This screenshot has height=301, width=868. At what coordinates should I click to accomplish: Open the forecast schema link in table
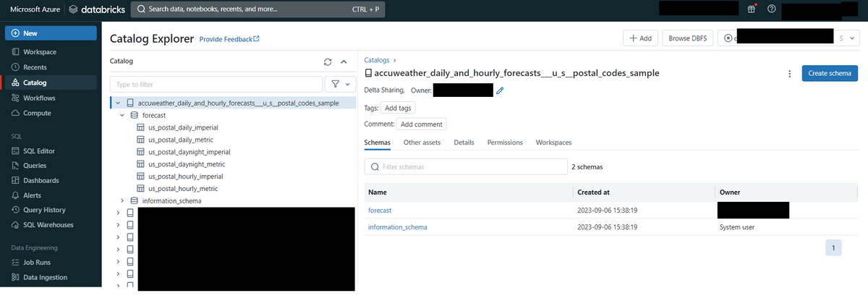click(x=380, y=210)
